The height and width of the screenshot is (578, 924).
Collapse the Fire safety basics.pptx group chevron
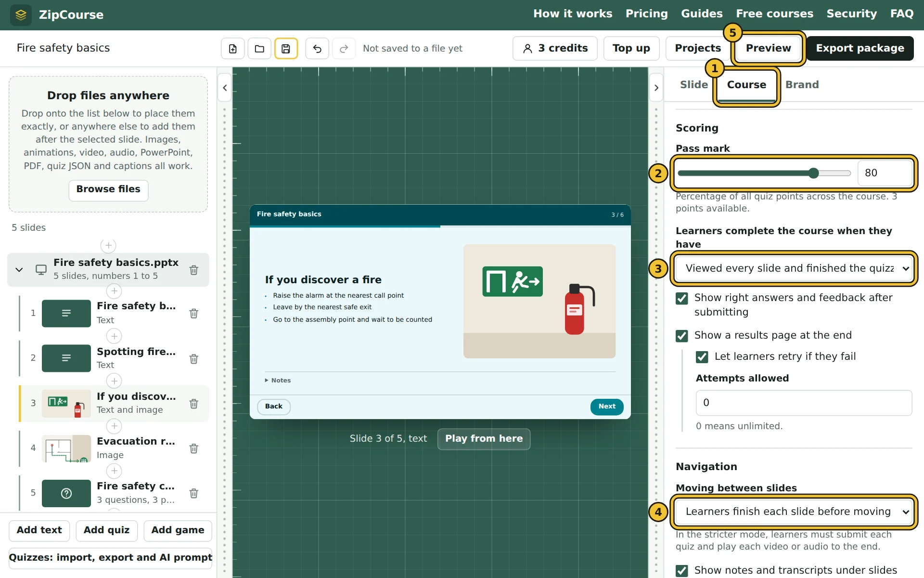[19, 270]
